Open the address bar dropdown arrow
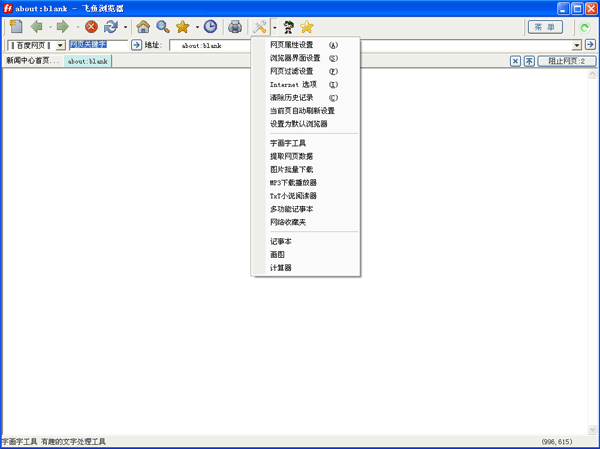 pyautogui.click(x=577, y=46)
